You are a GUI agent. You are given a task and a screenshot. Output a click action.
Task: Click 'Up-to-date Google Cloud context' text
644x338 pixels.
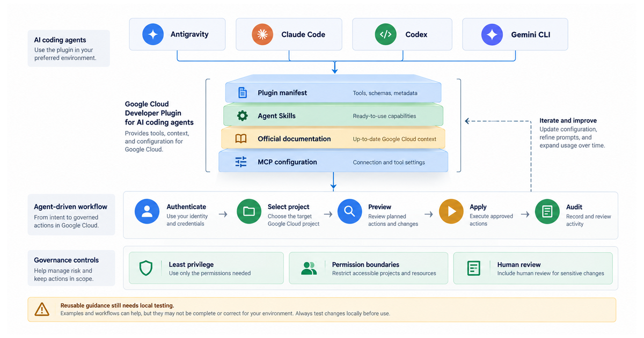[x=394, y=139]
